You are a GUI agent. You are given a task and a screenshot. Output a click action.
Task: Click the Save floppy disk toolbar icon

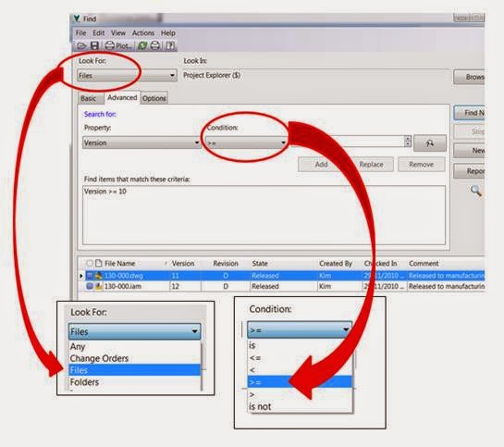(x=94, y=45)
